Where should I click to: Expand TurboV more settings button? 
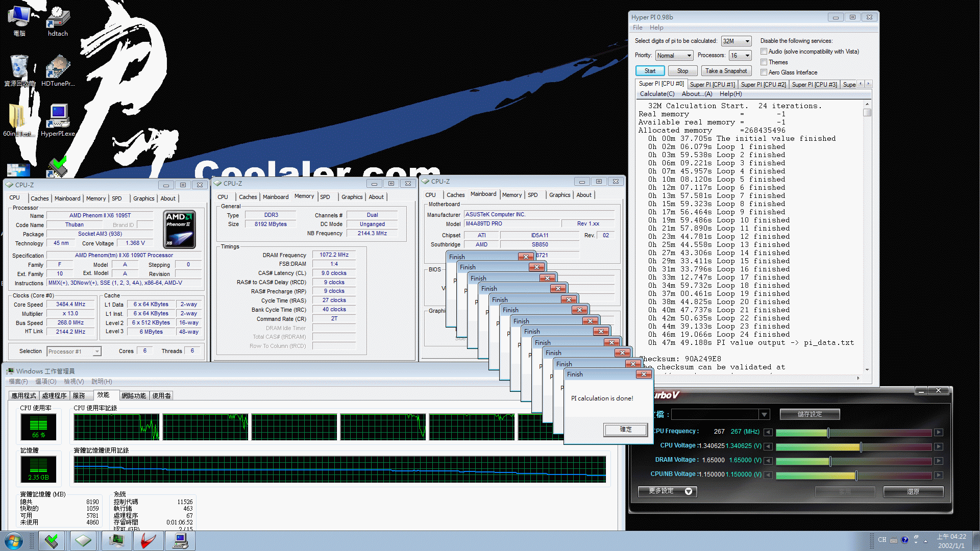667,491
